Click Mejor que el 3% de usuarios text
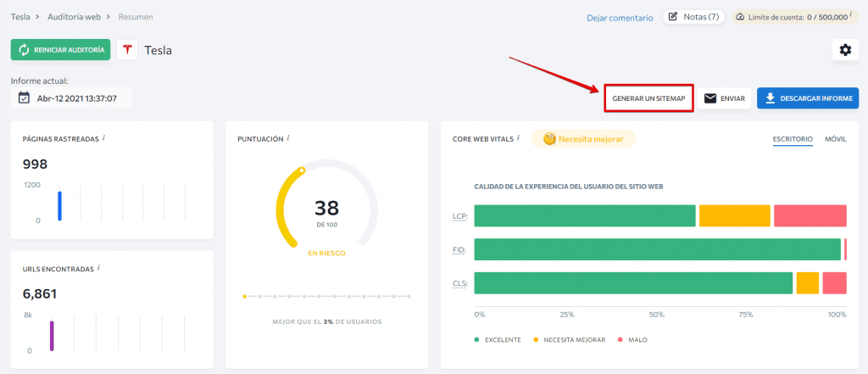Viewport: 868px width, 374px height. point(326,321)
